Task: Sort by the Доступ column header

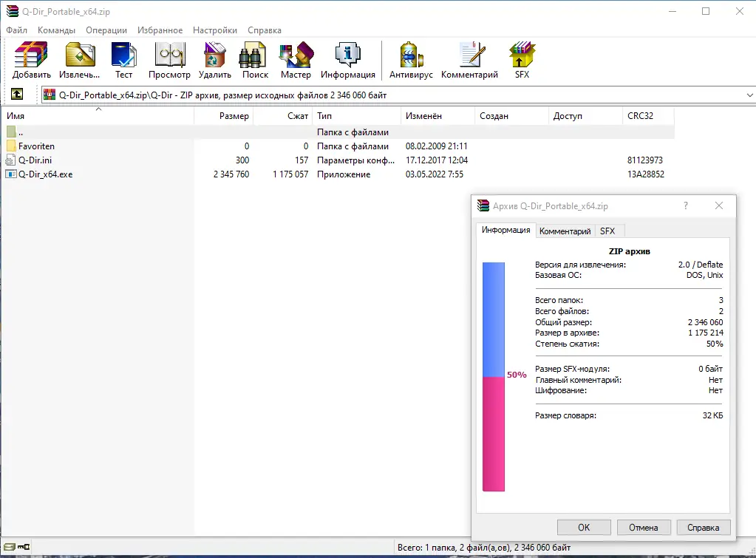Action: point(585,116)
